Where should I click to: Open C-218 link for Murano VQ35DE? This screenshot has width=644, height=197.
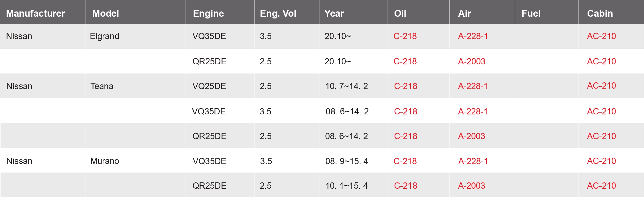coord(405,161)
